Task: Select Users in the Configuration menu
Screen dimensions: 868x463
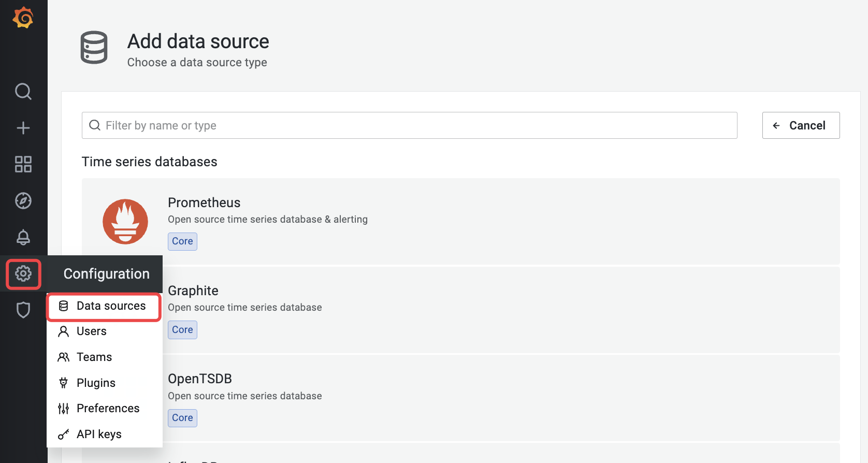Action: click(92, 331)
